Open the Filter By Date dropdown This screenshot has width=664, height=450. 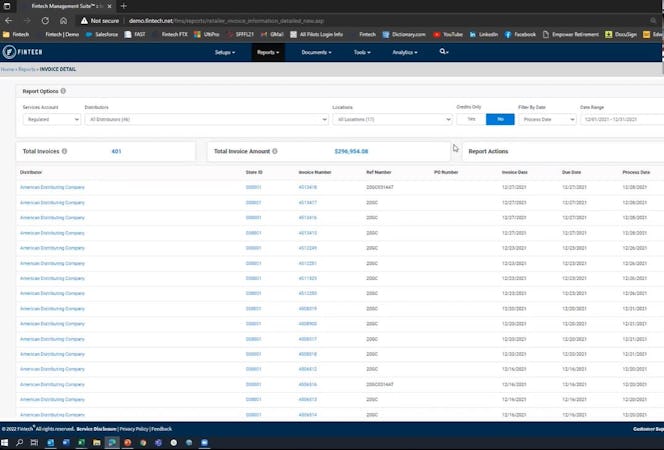click(x=547, y=119)
